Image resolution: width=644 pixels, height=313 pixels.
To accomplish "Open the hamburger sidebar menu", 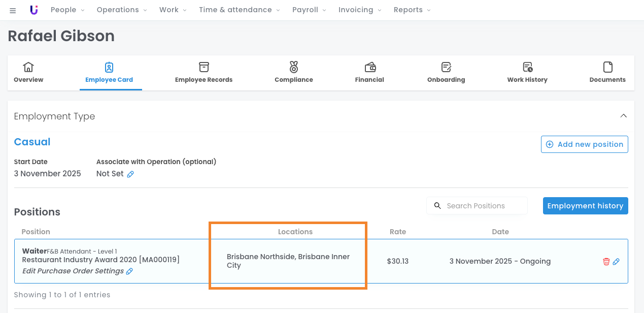I will [x=13, y=11].
